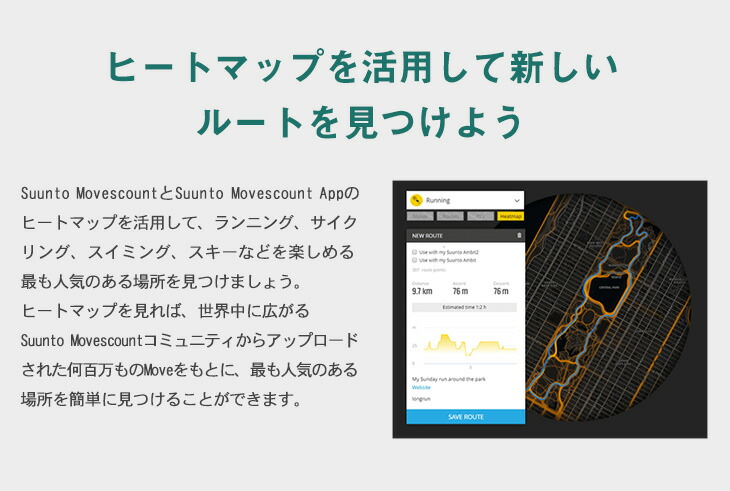Check Use with my Suunto Ambit
Screen dimensions: 730x491
coord(414,260)
